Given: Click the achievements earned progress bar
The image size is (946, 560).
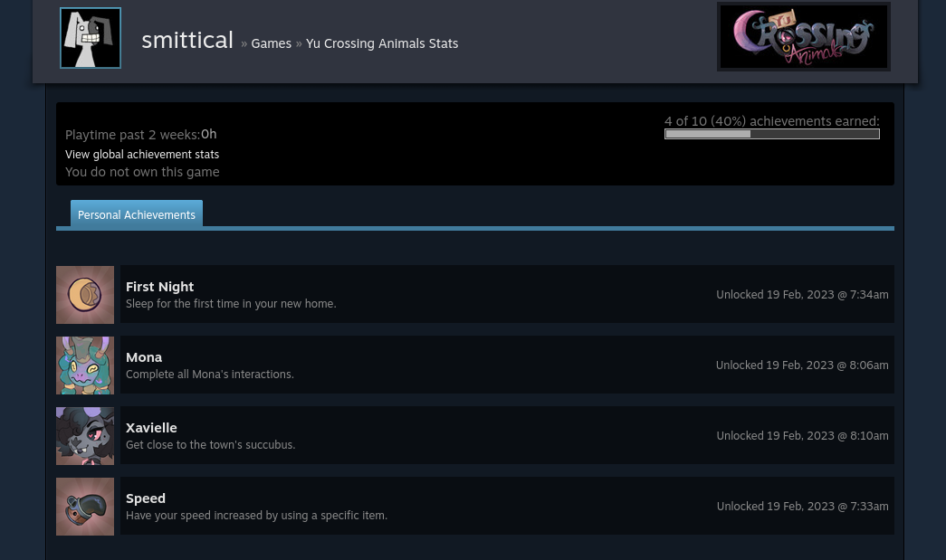Looking at the screenshot, I should point(771,135).
